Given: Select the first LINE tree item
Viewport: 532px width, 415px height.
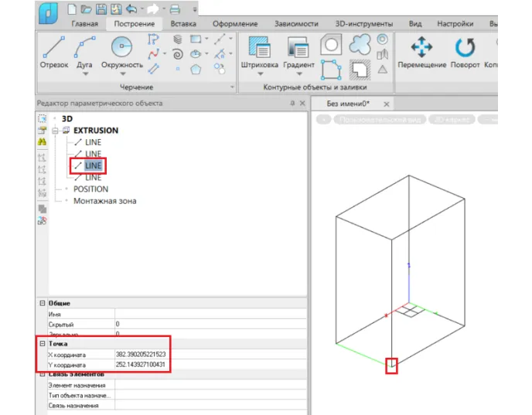Looking at the screenshot, I should (x=93, y=142).
